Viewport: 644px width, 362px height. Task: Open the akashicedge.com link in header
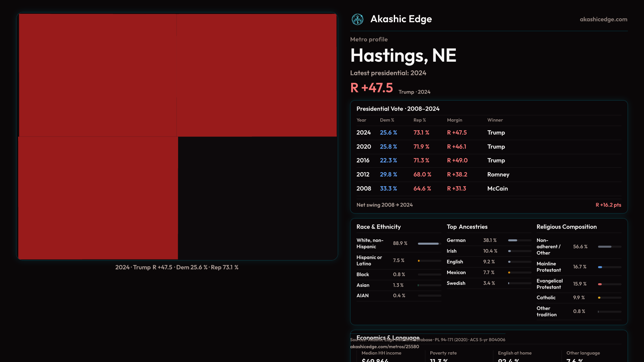click(603, 19)
